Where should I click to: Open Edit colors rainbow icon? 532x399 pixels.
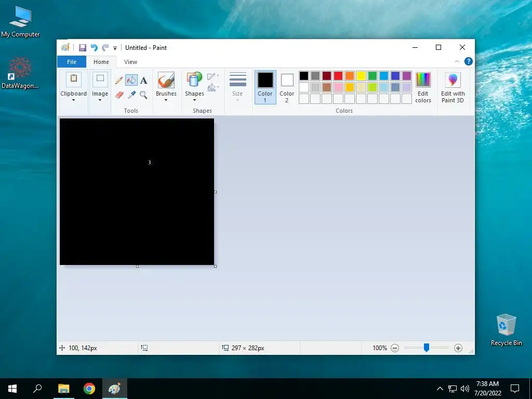(x=423, y=80)
